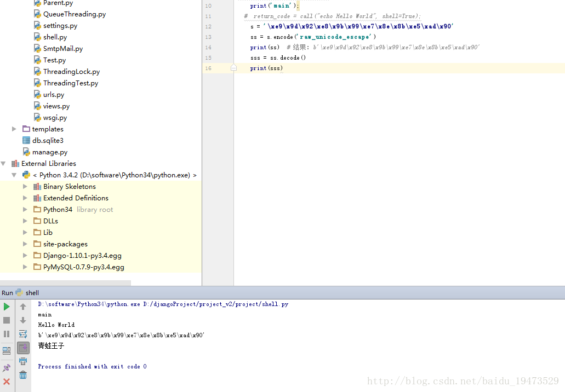
Task: Click the commented return_code line 11
Action: pos(332,16)
